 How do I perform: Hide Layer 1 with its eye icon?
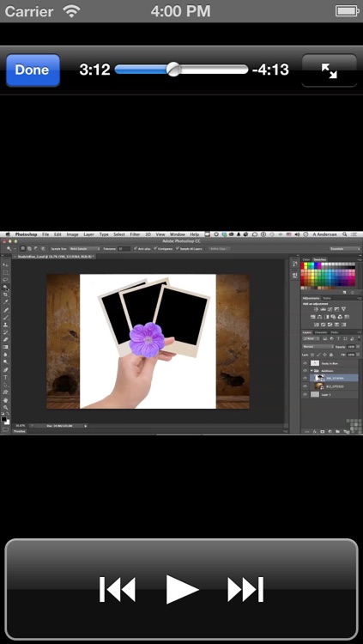tap(305, 394)
